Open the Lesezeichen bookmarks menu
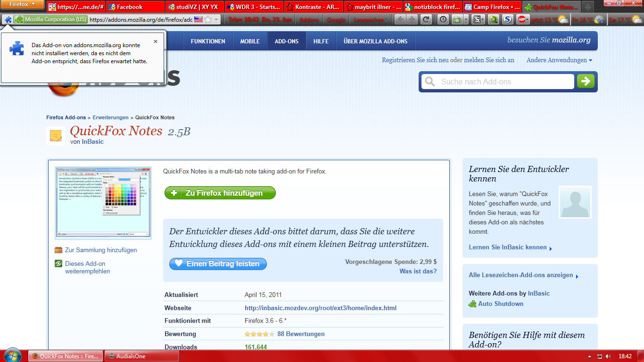This screenshot has width=644, height=362. 371,20
